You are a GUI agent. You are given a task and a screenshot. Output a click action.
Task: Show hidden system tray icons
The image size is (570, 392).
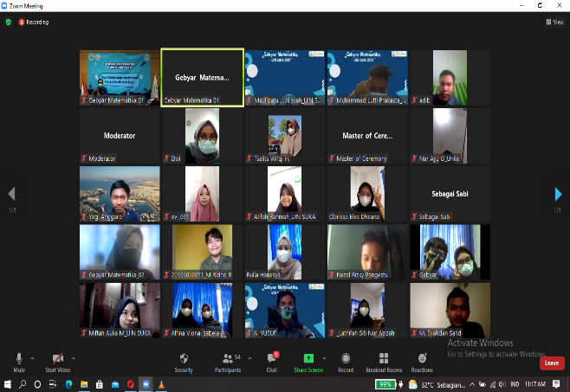coord(472,384)
